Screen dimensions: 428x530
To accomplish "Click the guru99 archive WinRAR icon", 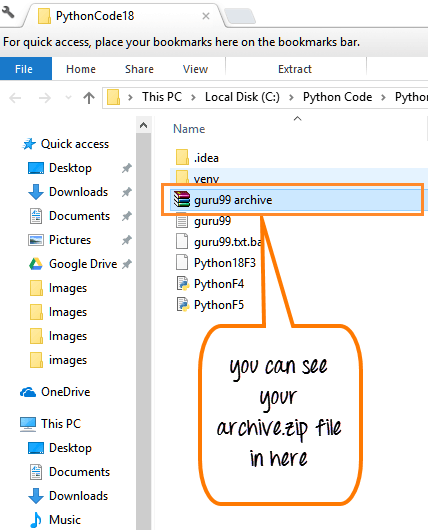I will point(182,199).
